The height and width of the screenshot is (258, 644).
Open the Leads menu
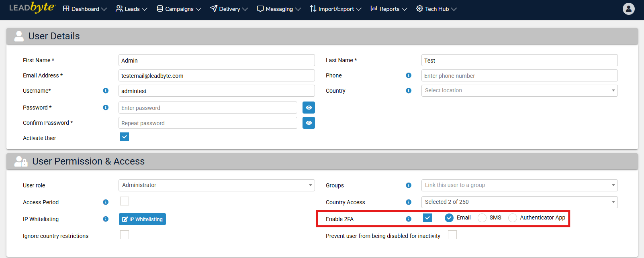[x=131, y=9]
